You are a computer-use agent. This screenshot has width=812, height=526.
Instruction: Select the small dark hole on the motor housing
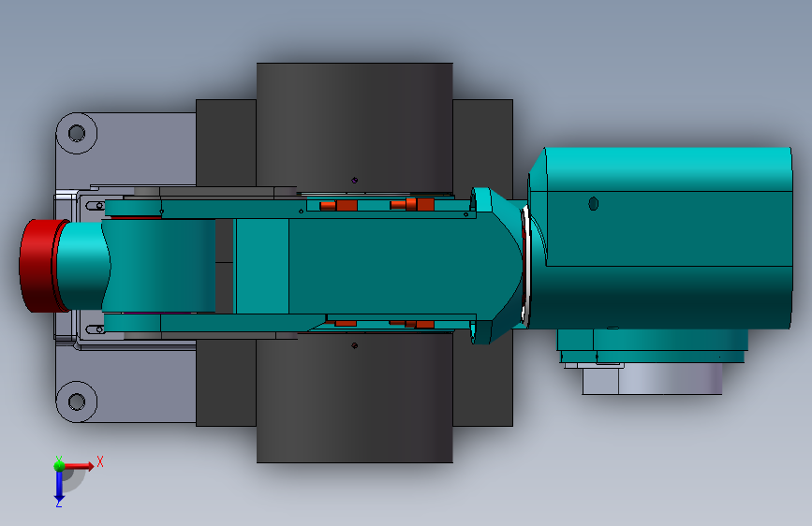click(x=594, y=204)
